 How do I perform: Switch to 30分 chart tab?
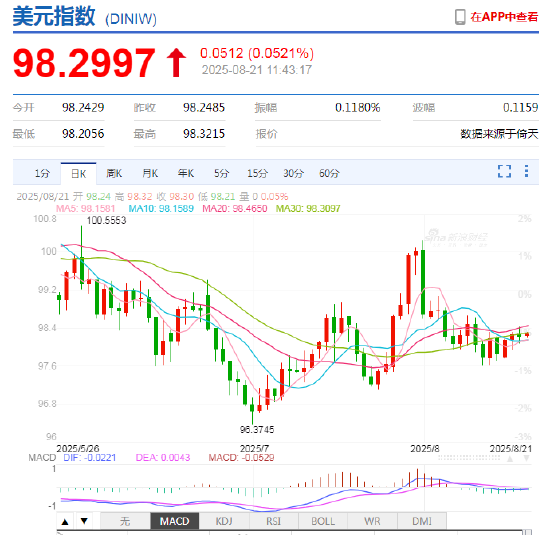click(x=294, y=173)
